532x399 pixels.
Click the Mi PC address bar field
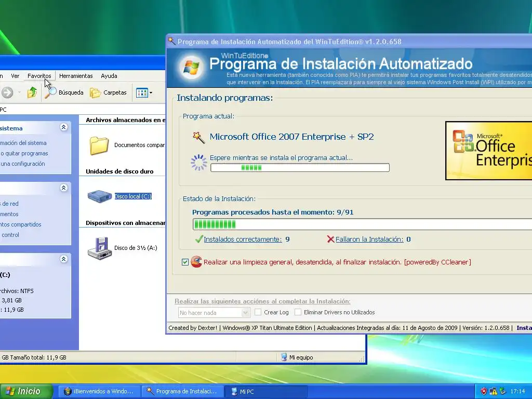(x=83, y=110)
